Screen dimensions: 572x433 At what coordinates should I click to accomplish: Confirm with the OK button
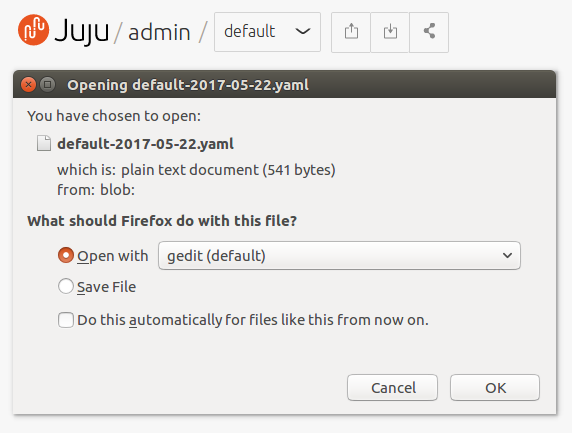pyautogui.click(x=495, y=387)
